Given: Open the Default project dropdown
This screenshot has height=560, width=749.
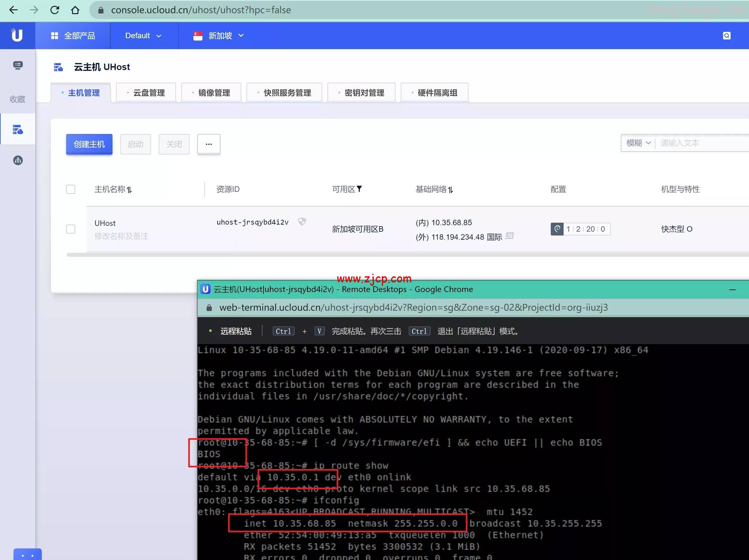Looking at the screenshot, I should click(144, 36).
